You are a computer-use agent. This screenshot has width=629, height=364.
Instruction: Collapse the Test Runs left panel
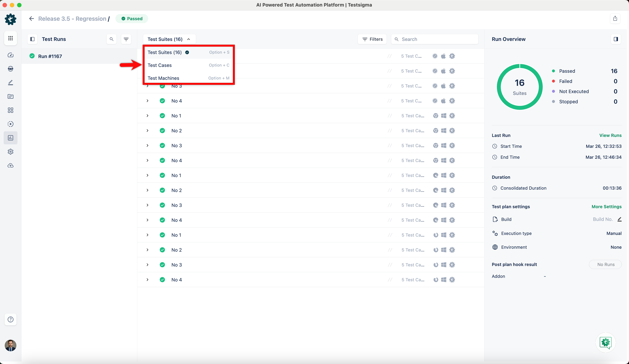pos(32,39)
